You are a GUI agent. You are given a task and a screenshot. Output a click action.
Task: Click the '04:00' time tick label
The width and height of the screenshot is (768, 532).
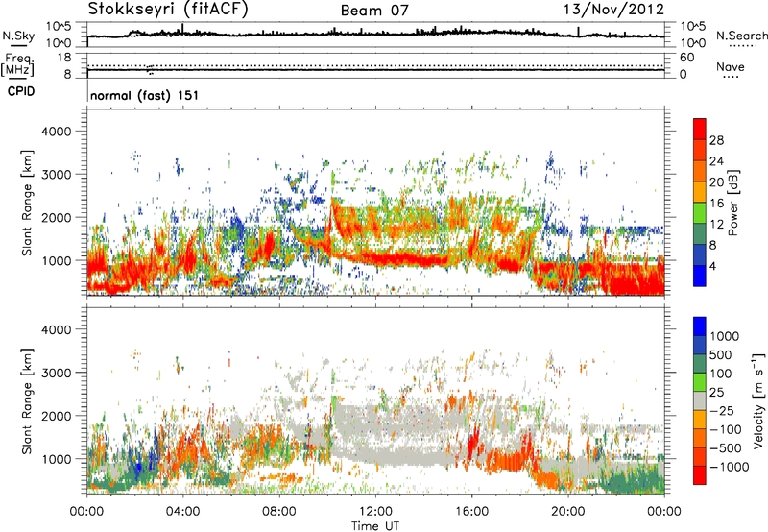182,512
